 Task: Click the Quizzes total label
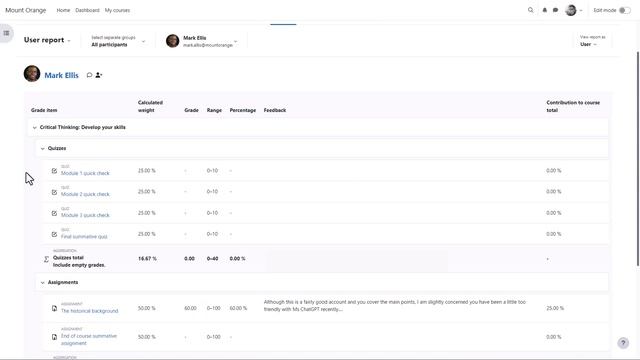[x=68, y=258]
